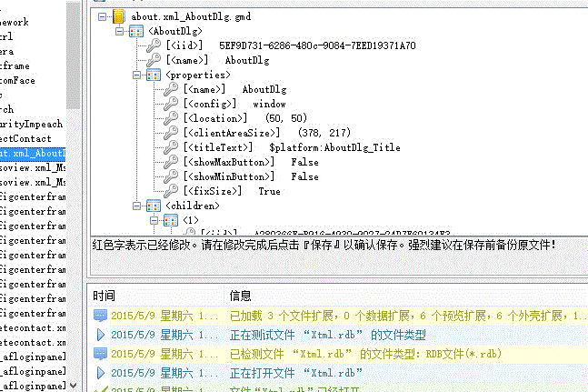Click the key icon for [<fixSize>]
This screenshot has width=588, height=392.
(171, 191)
